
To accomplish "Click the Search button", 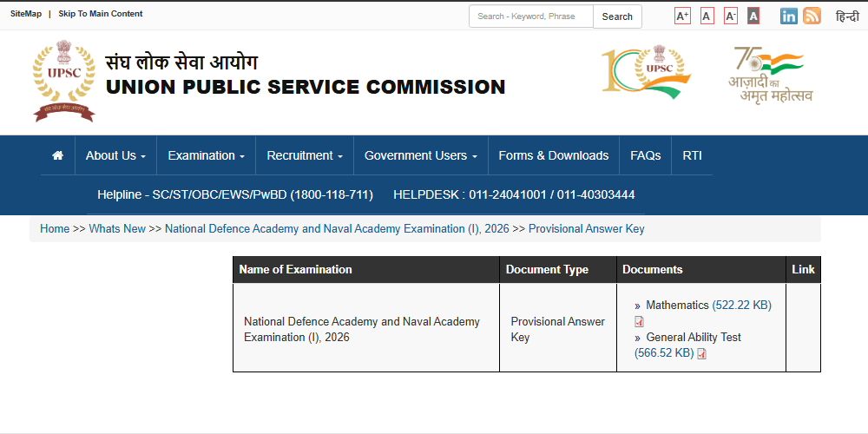I will point(617,16).
